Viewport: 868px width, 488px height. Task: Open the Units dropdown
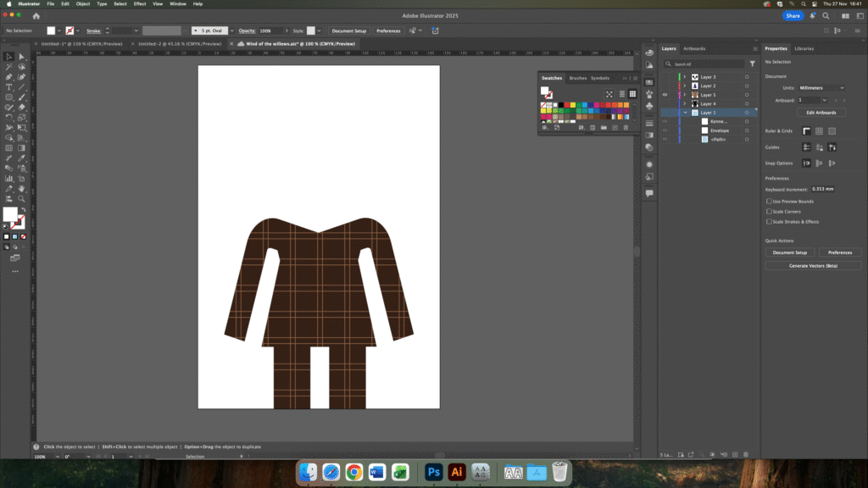pos(821,87)
